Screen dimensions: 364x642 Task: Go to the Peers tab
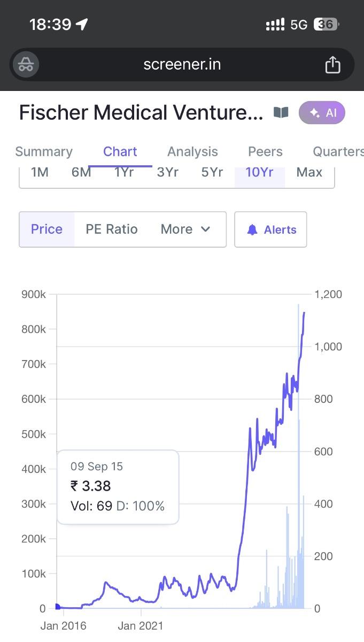point(265,152)
